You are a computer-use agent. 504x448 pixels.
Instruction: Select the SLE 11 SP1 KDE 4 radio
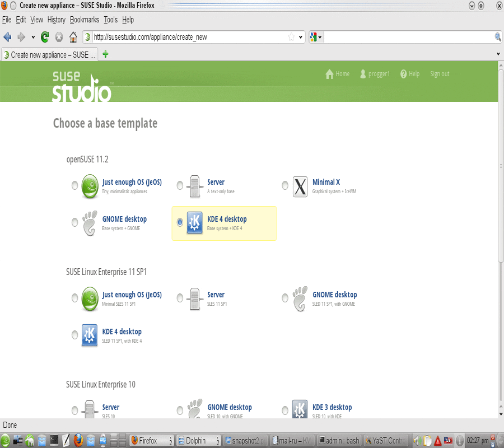(x=74, y=335)
